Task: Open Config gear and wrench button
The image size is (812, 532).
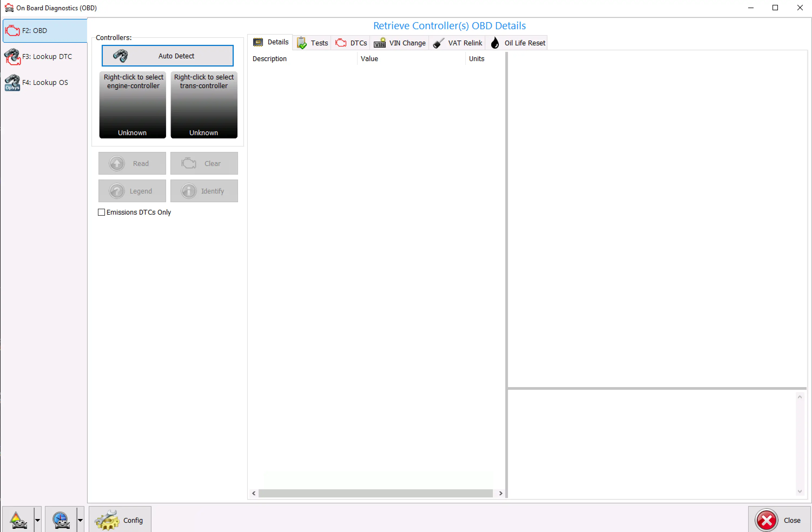Action: pyautogui.click(x=120, y=520)
